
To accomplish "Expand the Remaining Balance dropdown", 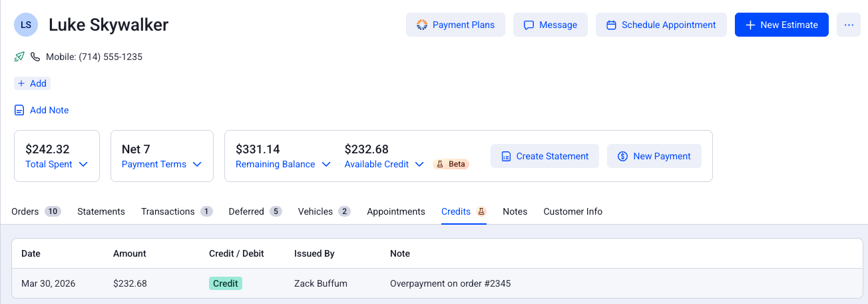I will (284, 164).
